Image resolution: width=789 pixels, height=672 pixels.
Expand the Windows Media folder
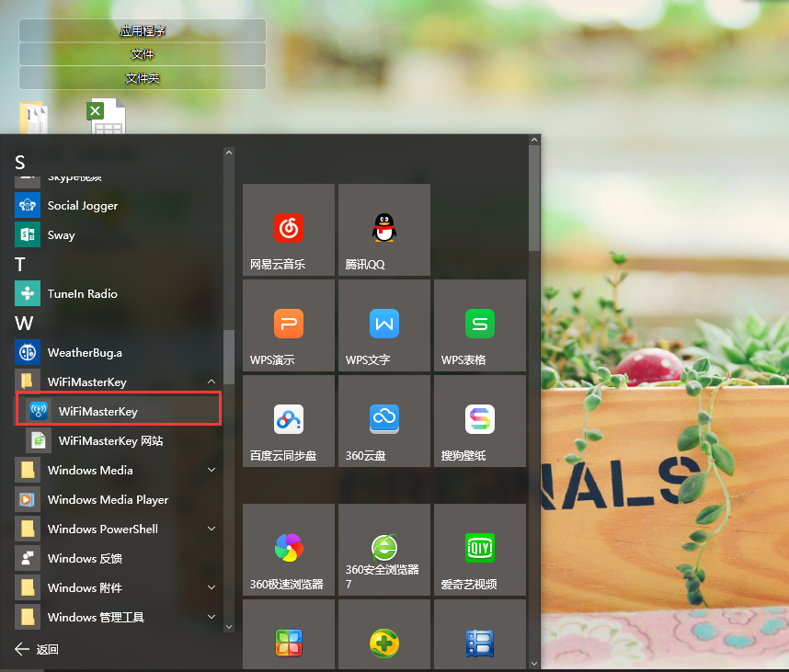(x=212, y=470)
